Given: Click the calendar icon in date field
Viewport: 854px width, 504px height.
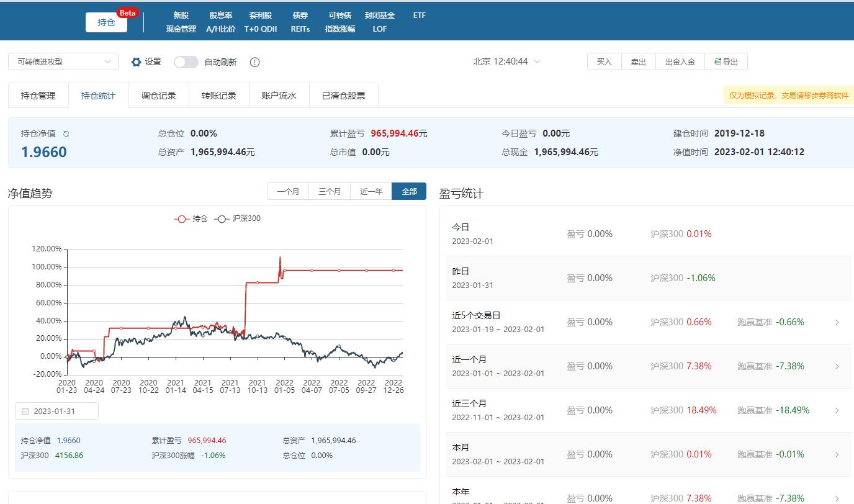Looking at the screenshot, I should click(25, 412).
